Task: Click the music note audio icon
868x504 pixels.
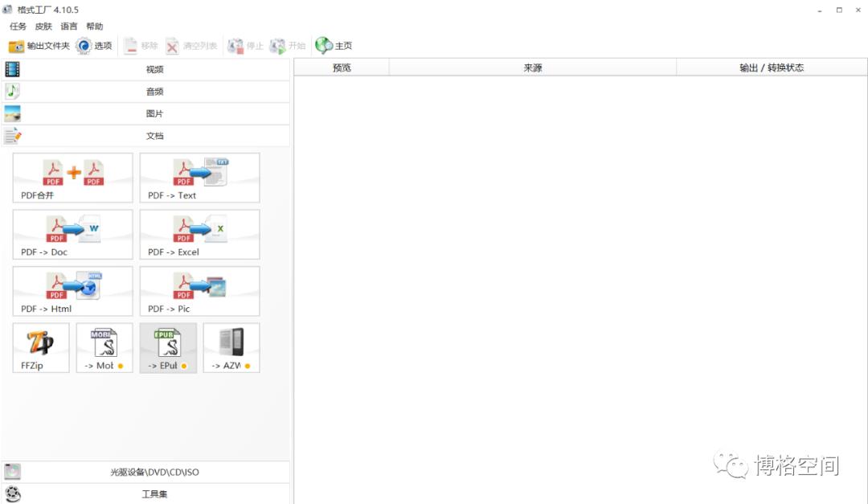Action: 12,92
